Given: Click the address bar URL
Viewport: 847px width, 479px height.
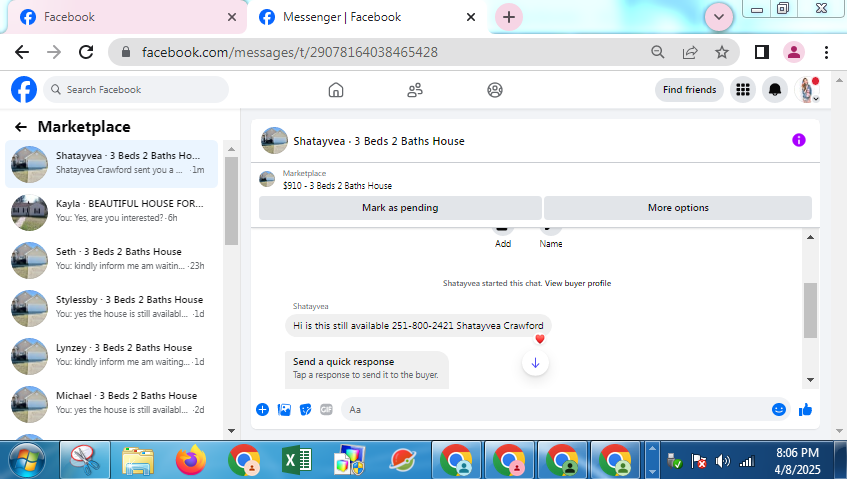Looking at the screenshot, I should click(x=290, y=52).
